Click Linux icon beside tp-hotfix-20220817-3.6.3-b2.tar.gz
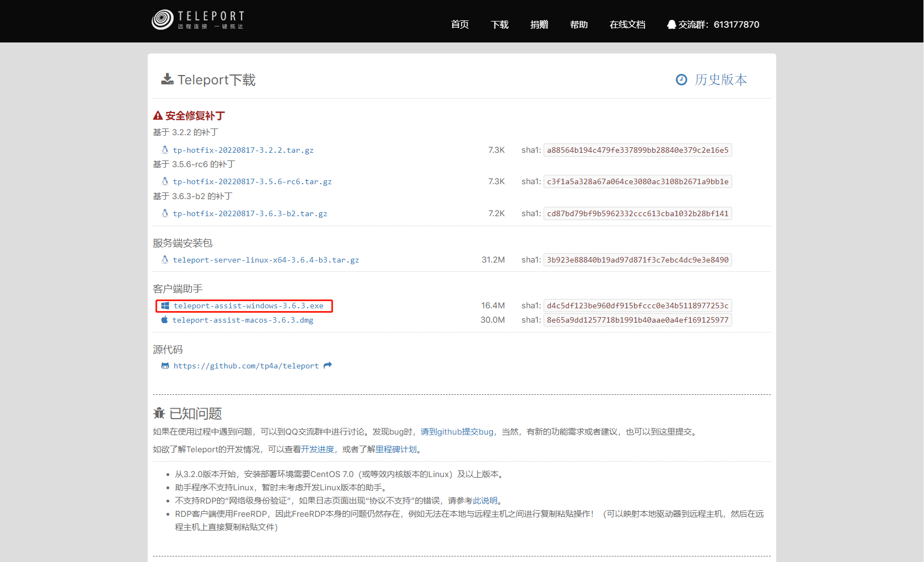The height and width of the screenshot is (562, 924). (165, 213)
